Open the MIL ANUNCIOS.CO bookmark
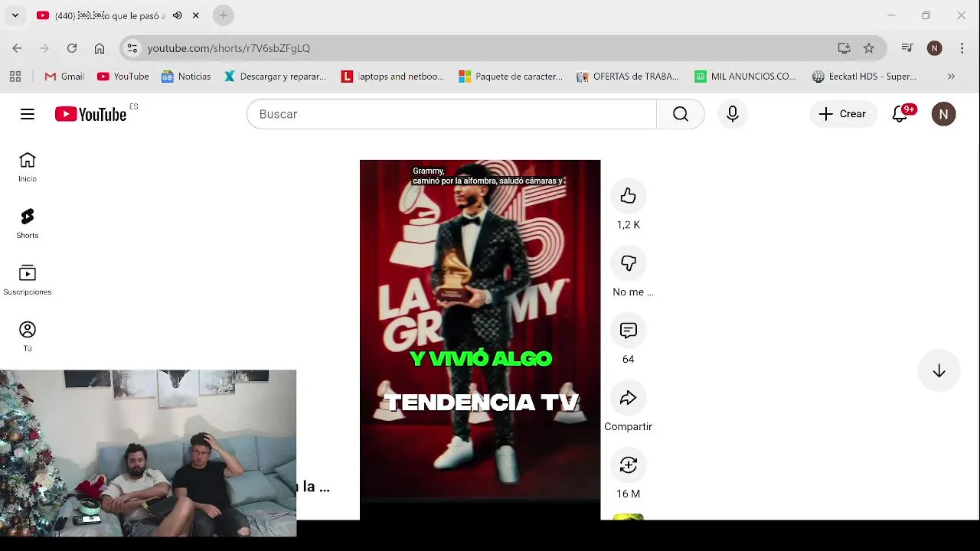The image size is (980, 551). [x=746, y=77]
